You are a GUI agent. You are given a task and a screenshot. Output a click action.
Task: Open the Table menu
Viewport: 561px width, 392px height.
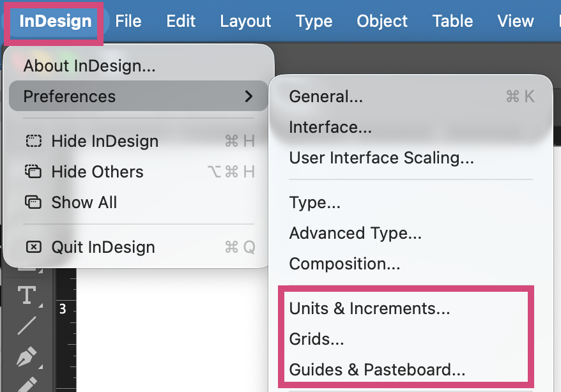tap(452, 21)
